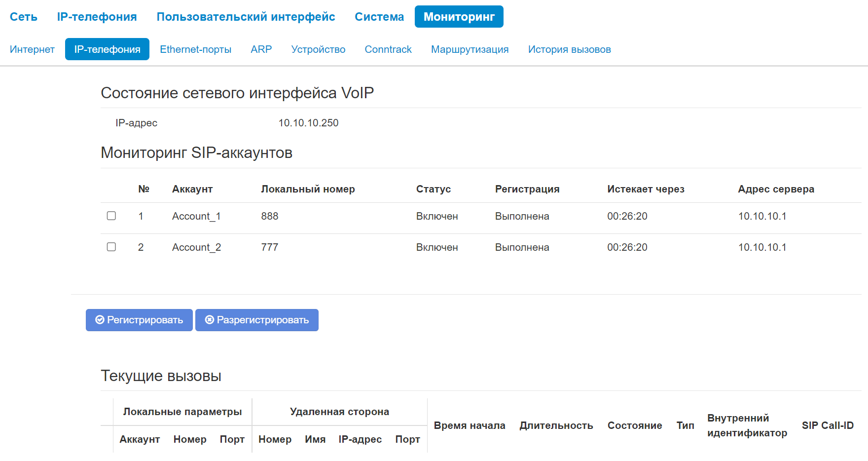
Task: Switch to the Система section
Action: (x=379, y=17)
